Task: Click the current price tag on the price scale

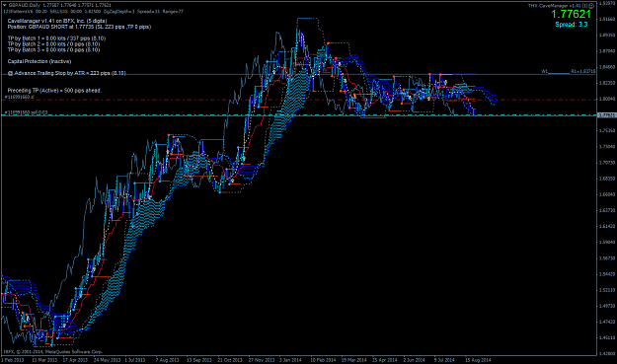Action: point(606,115)
